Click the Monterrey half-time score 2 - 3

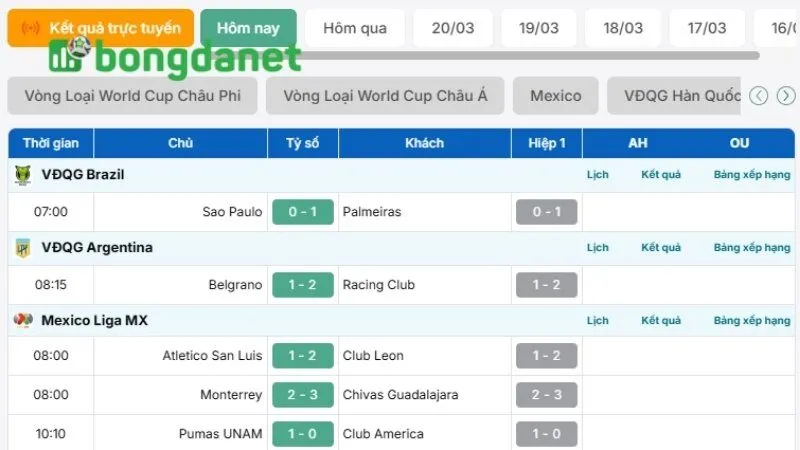click(x=546, y=395)
